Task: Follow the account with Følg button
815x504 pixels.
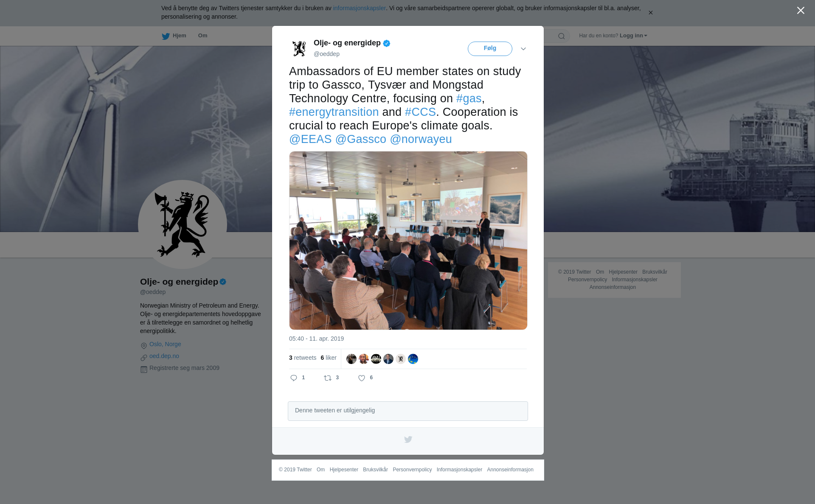Action: coord(490,49)
